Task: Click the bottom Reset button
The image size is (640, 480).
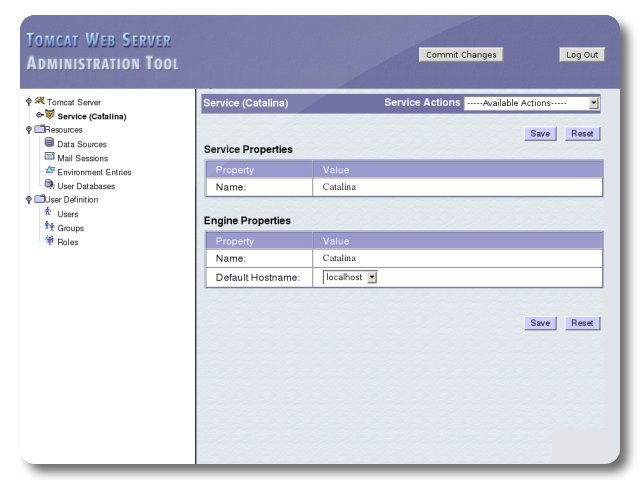Action: (582, 323)
